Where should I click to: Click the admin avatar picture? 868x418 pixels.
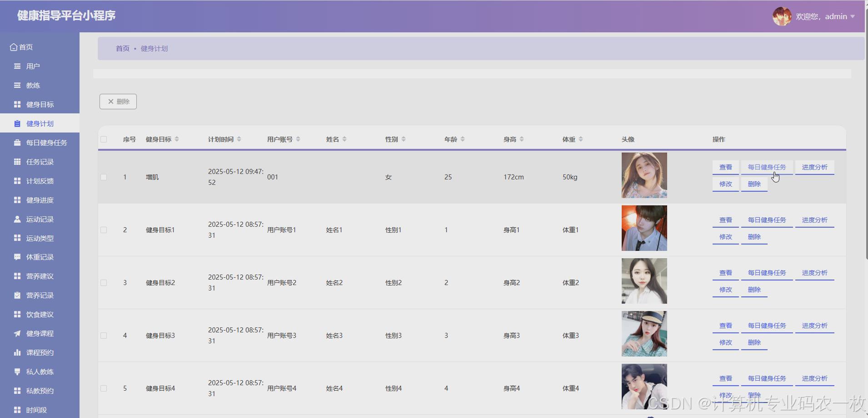(x=782, y=16)
